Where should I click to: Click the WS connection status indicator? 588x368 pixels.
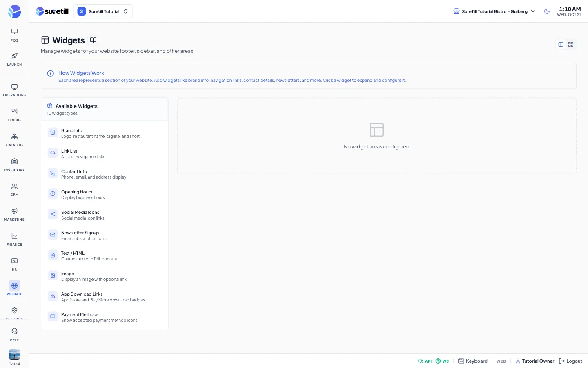(442, 361)
